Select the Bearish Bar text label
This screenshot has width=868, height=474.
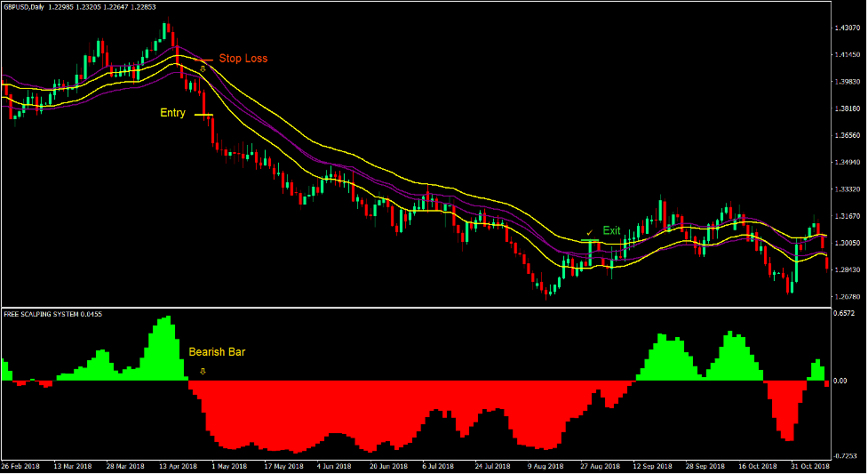pyautogui.click(x=217, y=352)
